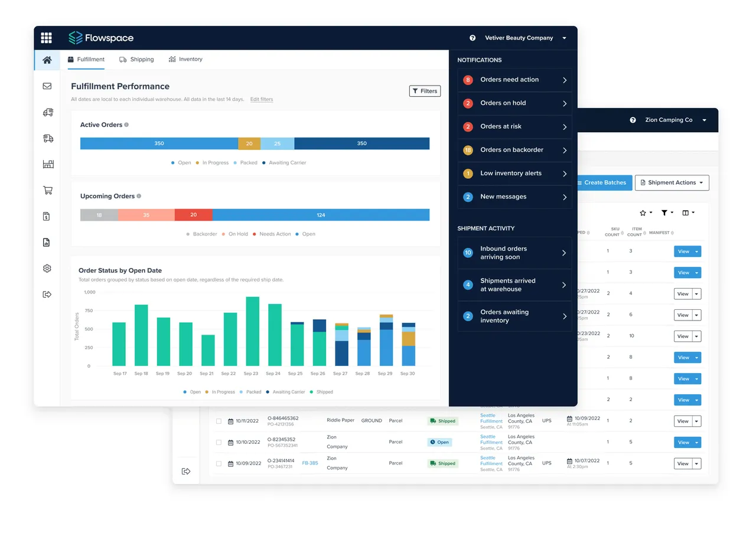Click the blue 10 badge for Inbound orders
The height and width of the screenshot is (533, 756).
pyautogui.click(x=468, y=253)
